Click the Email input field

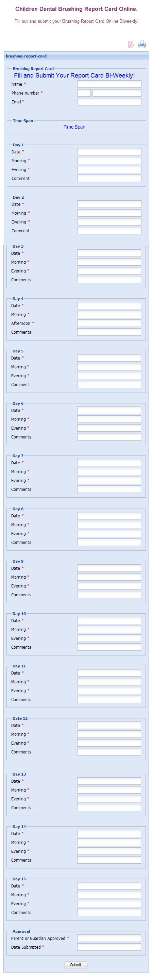[x=109, y=102]
